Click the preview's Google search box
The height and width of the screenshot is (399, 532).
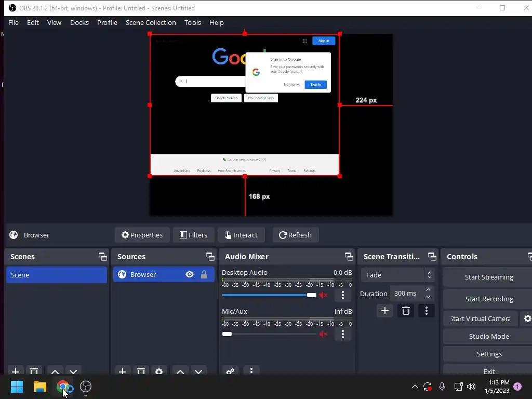[x=210, y=82]
